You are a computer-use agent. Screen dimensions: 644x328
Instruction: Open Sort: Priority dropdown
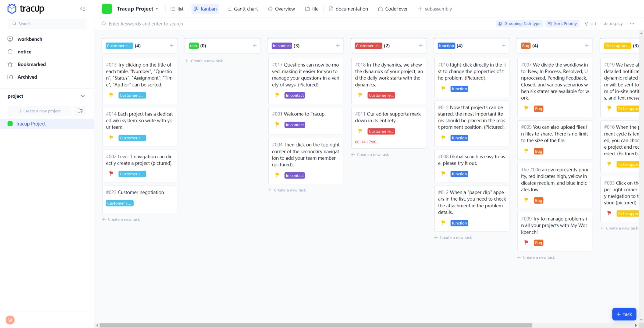(562, 24)
